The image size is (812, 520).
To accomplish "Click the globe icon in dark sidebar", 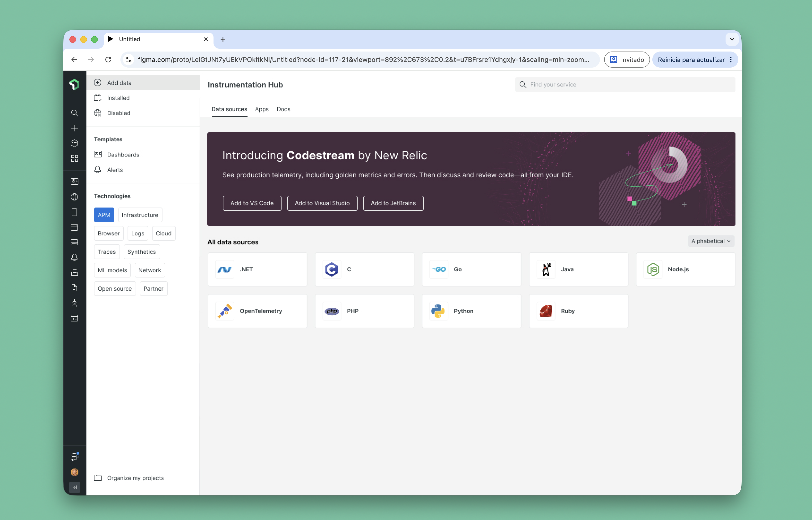I will click(x=75, y=197).
